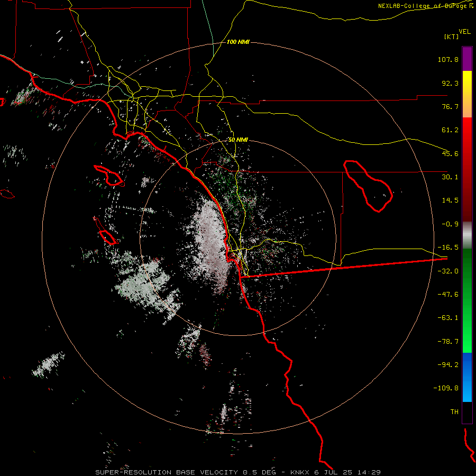Click the VEL legend title
Screen dimensions: 476x476
coord(464,32)
